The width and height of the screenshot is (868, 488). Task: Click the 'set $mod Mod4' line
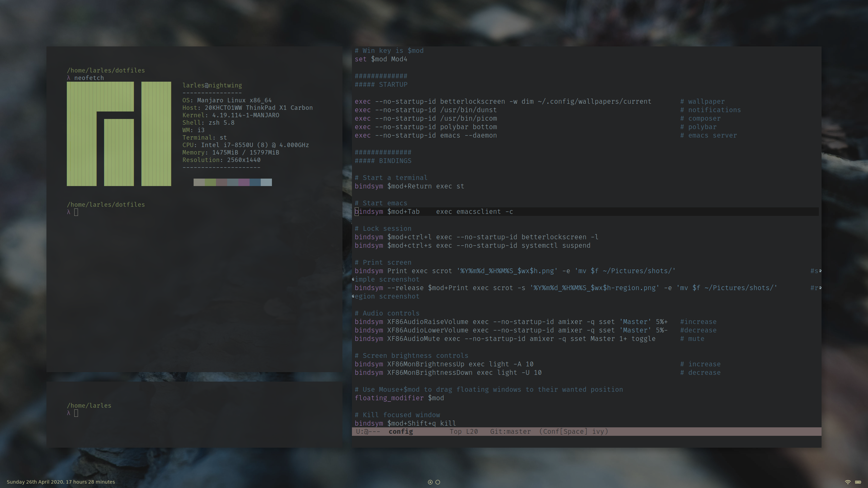[381, 59]
